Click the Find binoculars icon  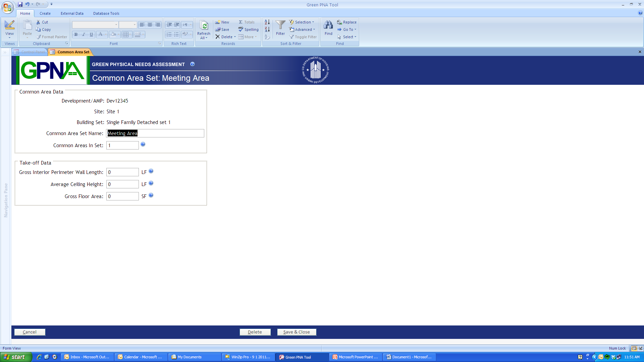[328, 25]
